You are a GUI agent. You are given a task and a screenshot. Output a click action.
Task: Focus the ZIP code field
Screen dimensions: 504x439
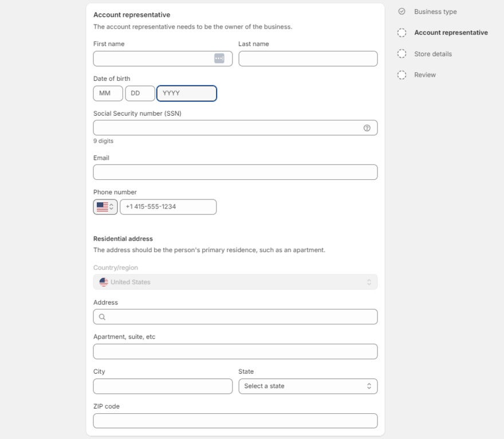point(235,420)
